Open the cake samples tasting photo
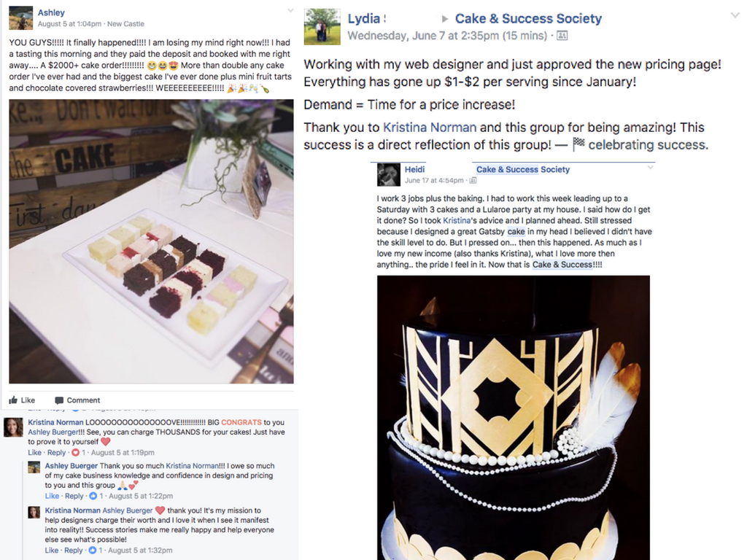Screen dimensions: 747x560 click(x=151, y=241)
